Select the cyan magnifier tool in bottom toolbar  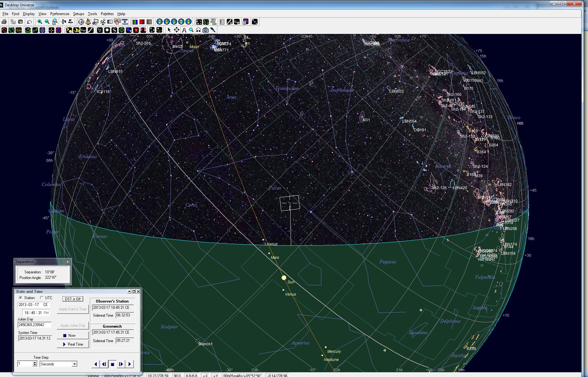click(191, 30)
